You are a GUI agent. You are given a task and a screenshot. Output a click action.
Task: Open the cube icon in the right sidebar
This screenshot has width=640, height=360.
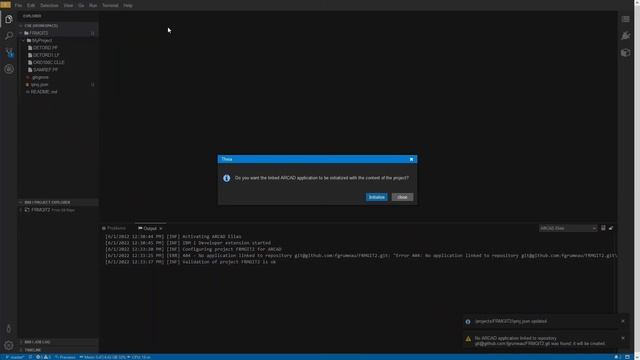coord(626,52)
